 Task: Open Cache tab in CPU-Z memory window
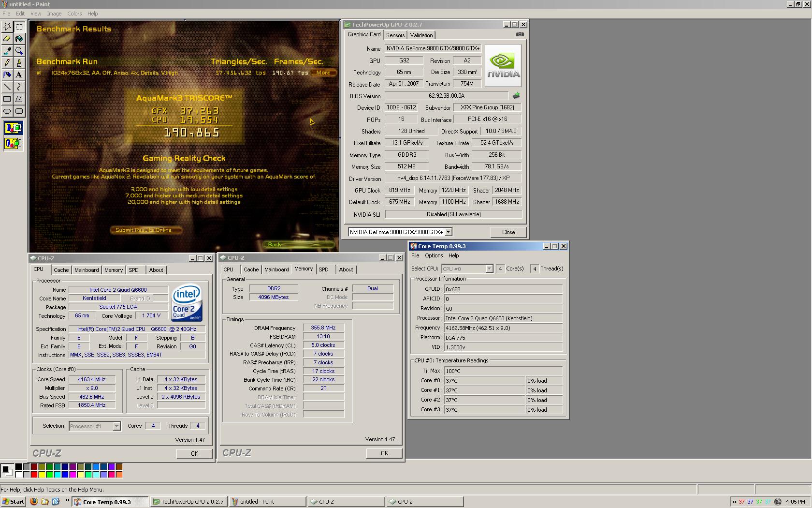(251, 269)
